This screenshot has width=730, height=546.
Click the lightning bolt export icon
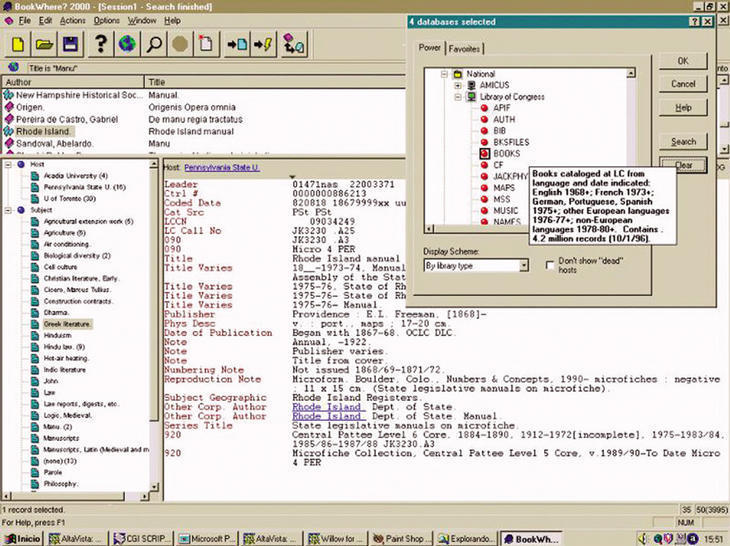[263, 43]
